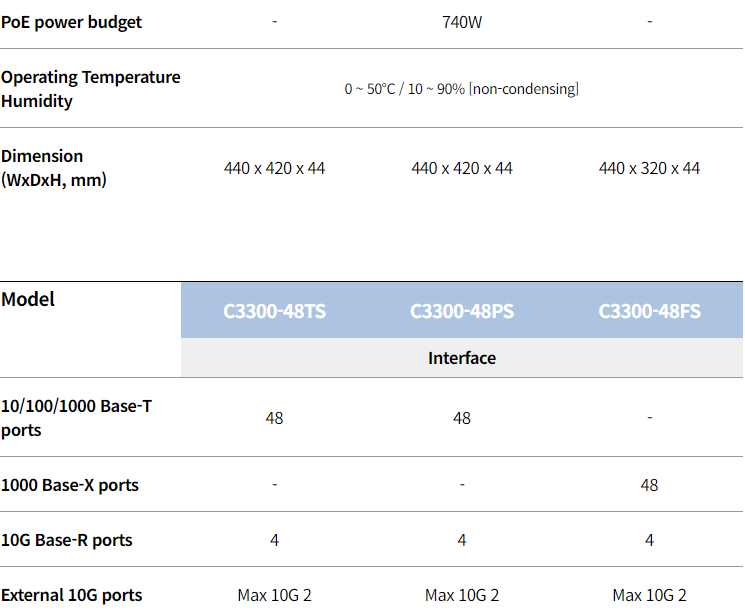
Task: Click the C3300-48FS model header
Action: 649,311
